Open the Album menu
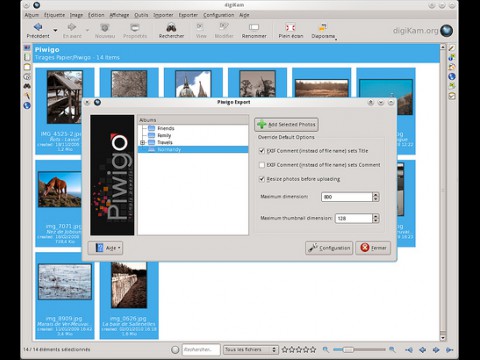This screenshot has width=480, height=360. point(32,15)
